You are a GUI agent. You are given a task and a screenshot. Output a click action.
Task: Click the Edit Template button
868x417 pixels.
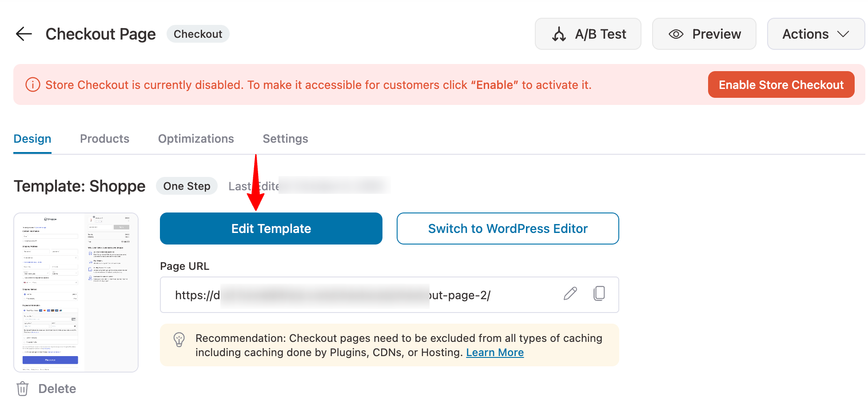pos(271,229)
